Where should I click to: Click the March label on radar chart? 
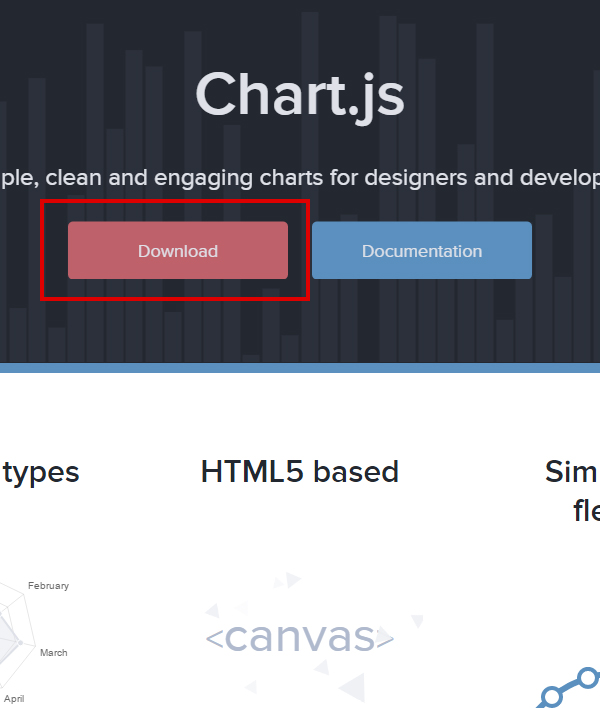[54, 652]
